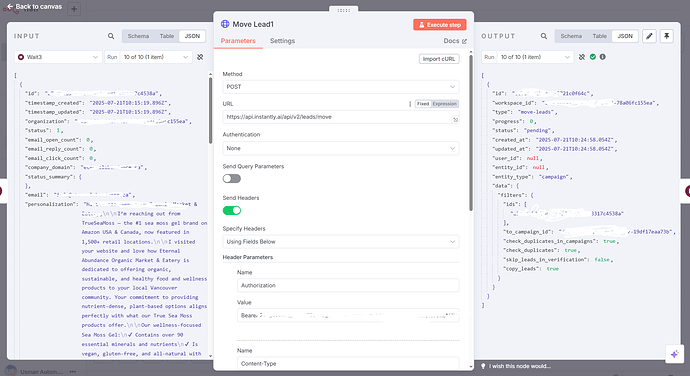Open the user menu ellipsis at bottom left

73,372
